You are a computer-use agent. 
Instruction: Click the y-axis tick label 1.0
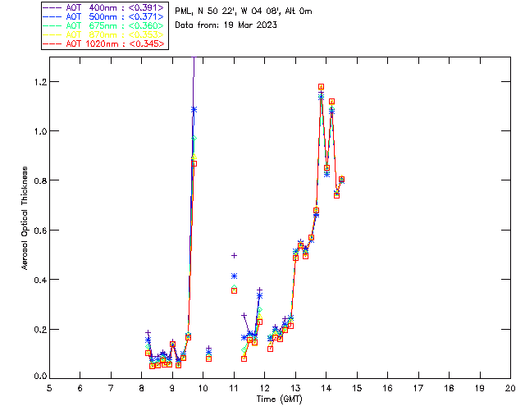[40, 131]
